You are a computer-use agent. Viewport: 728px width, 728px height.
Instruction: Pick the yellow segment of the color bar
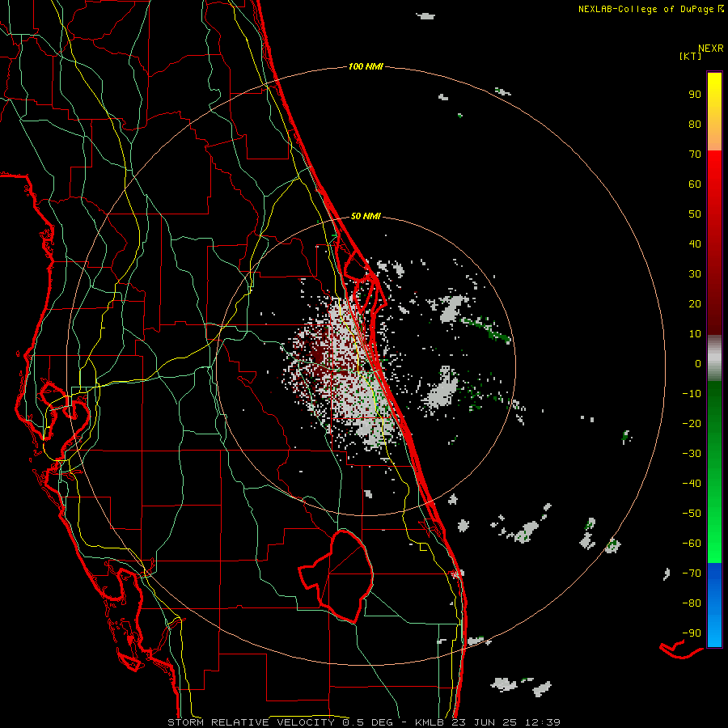(x=714, y=112)
